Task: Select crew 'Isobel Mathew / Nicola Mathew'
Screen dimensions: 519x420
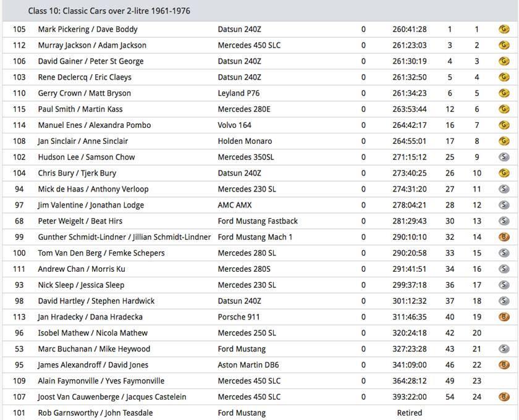Action: (93, 333)
